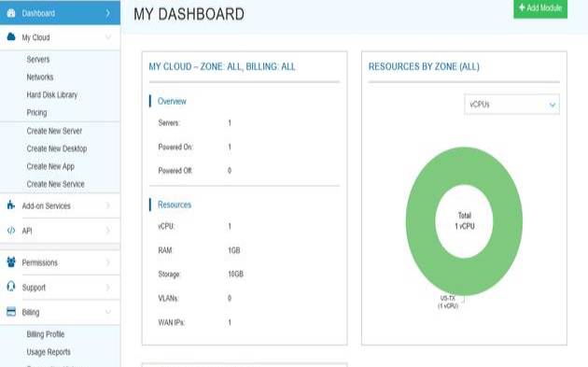
Task: Open Billing Profile link
Action: [46, 334]
